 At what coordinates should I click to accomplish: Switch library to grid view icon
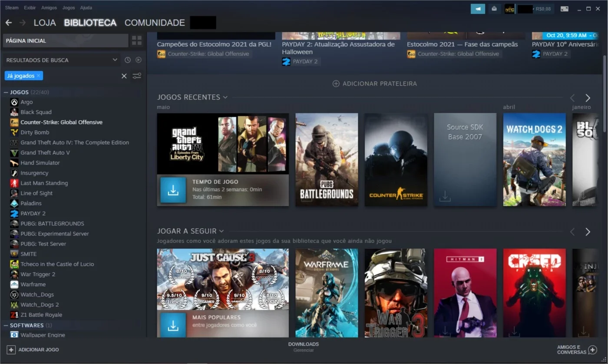pyautogui.click(x=137, y=41)
